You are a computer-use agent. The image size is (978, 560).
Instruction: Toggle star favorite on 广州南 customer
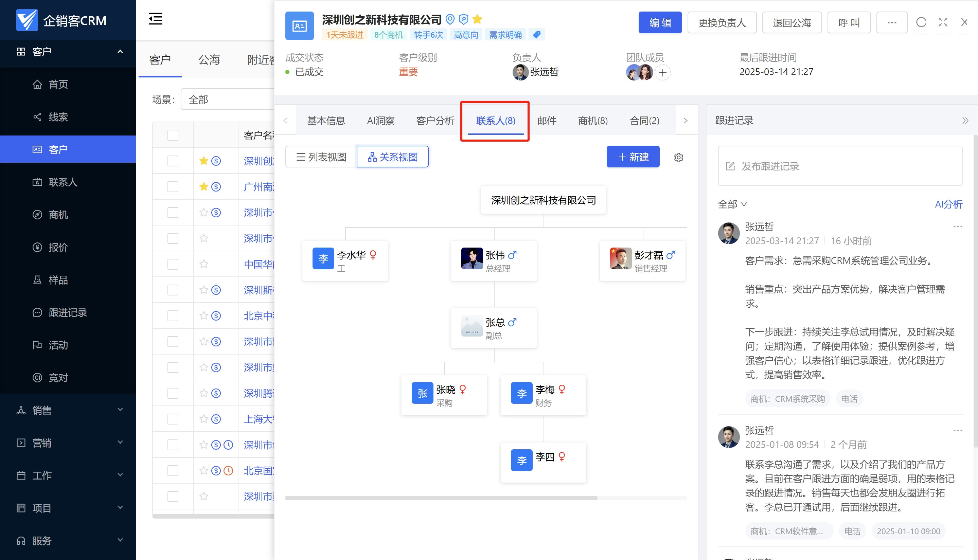(x=203, y=186)
